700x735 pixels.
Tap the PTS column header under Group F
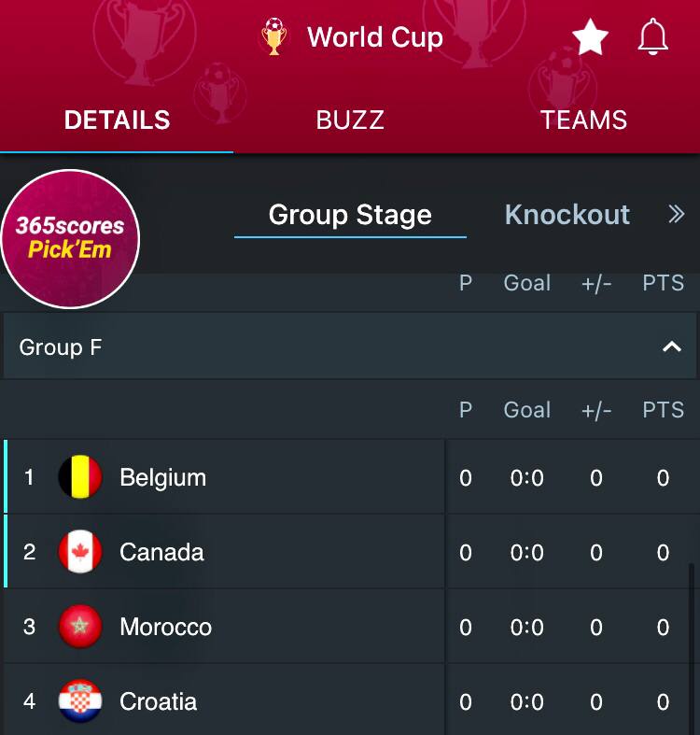(x=663, y=410)
